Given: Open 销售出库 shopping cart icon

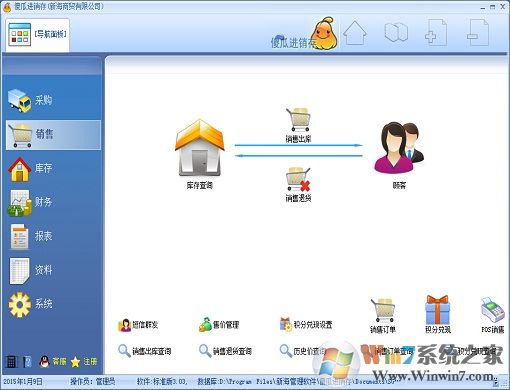Looking at the screenshot, I should (298, 125).
